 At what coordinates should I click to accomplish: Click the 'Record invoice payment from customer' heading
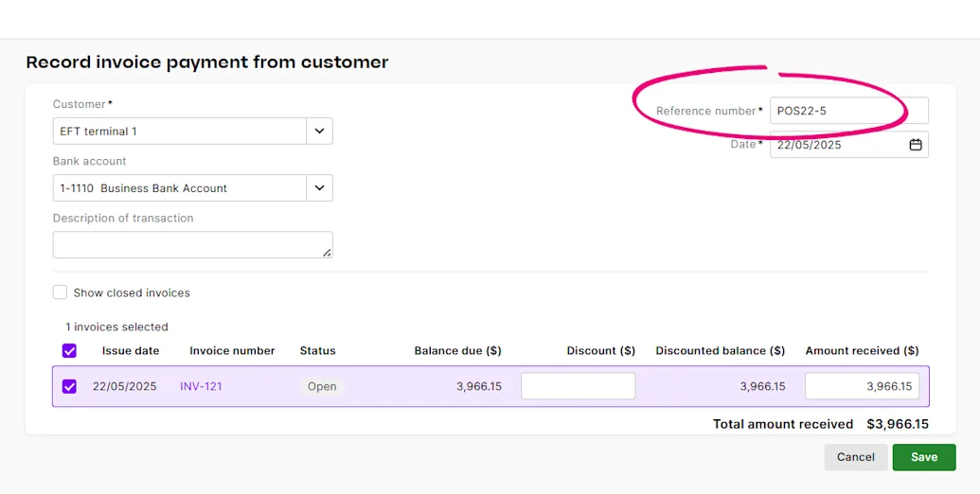point(206,62)
